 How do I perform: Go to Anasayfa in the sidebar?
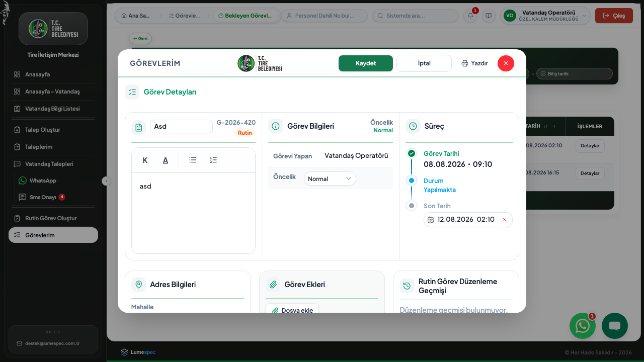coord(53,74)
